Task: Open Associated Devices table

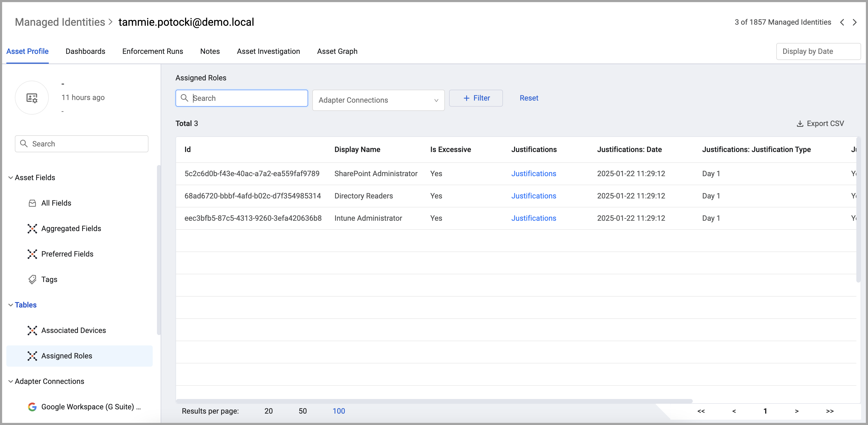Action: tap(73, 330)
